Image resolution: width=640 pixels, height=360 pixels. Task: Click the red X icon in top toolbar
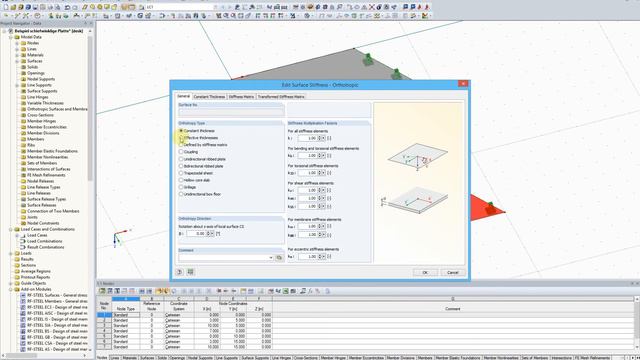[372, 7]
